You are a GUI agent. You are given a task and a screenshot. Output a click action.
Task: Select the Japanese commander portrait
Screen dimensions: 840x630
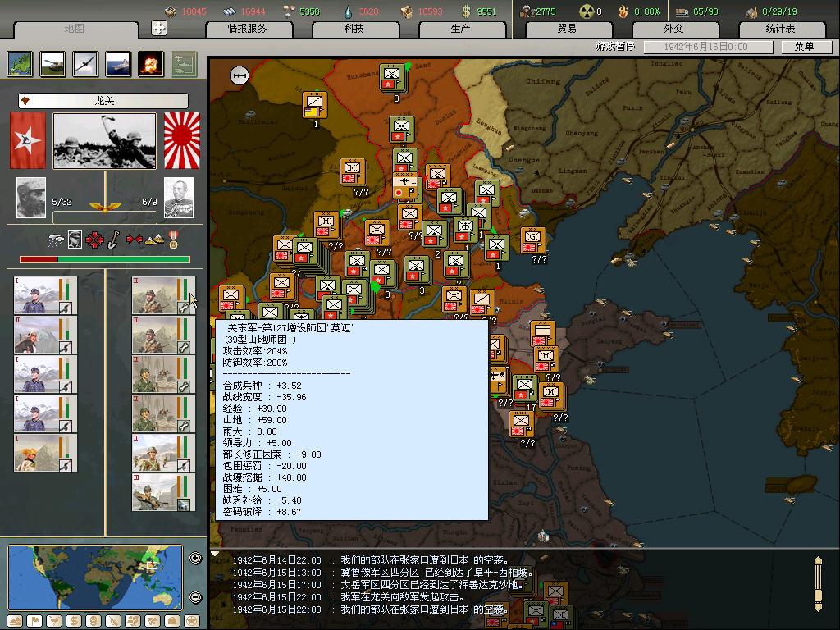178,198
